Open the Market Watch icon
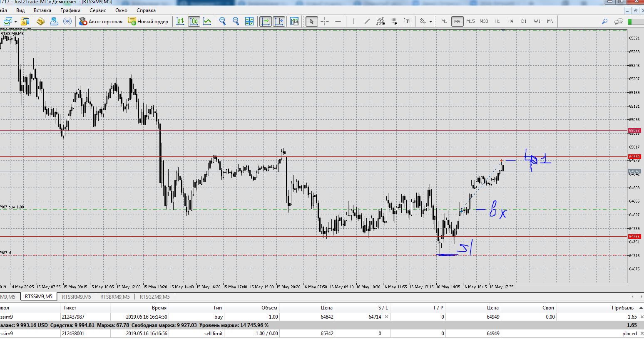This screenshot has width=644, height=339. [40, 21]
